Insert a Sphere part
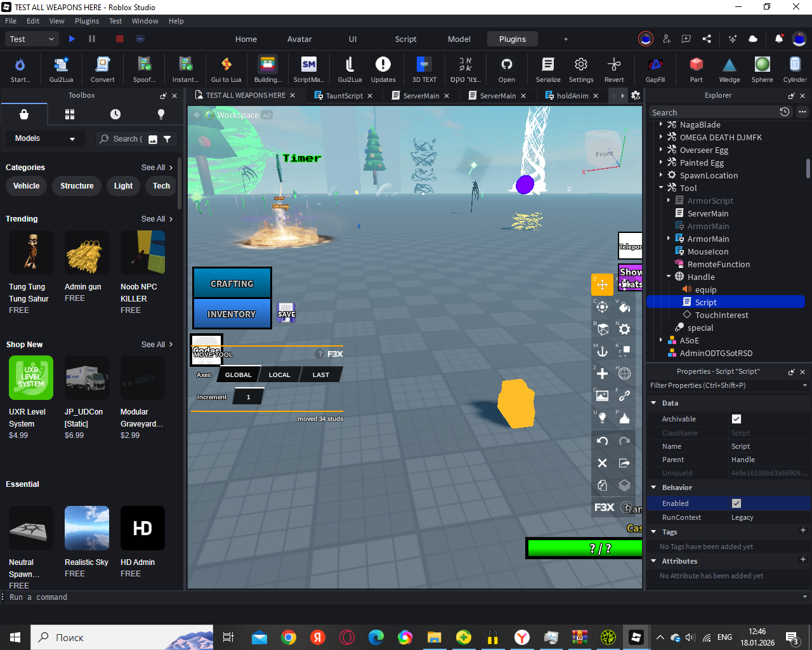Viewport: 812px width, 650px height. pyautogui.click(x=763, y=69)
